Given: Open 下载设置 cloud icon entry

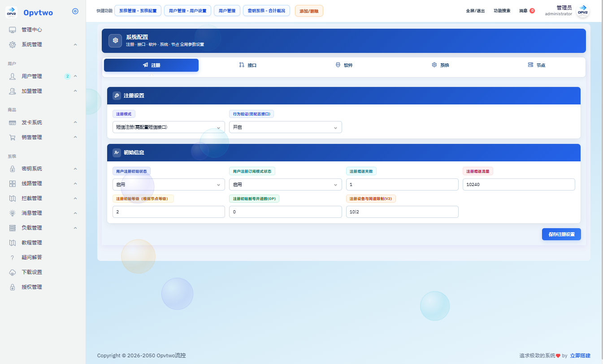Looking at the screenshot, I should point(13,272).
